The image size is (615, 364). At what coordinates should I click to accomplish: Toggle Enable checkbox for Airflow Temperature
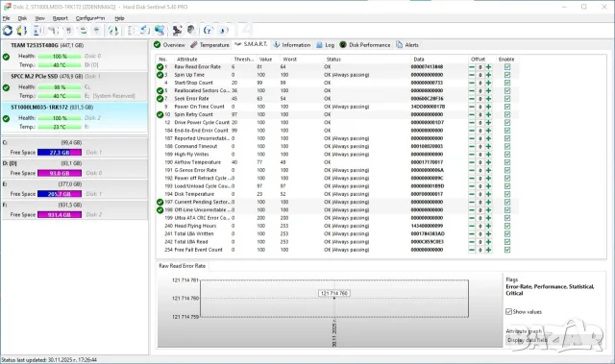coord(507,162)
